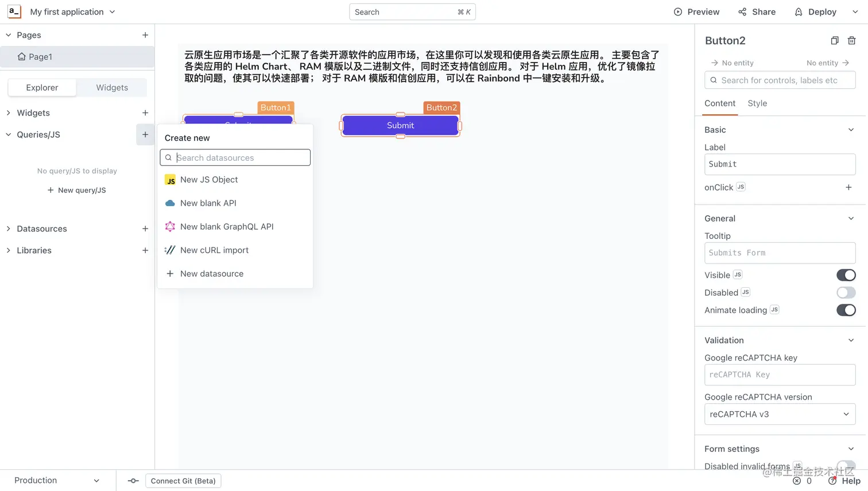Viewport: 868px width, 491px height.
Task: Focus the Search for controls field
Action: (780, 80)
